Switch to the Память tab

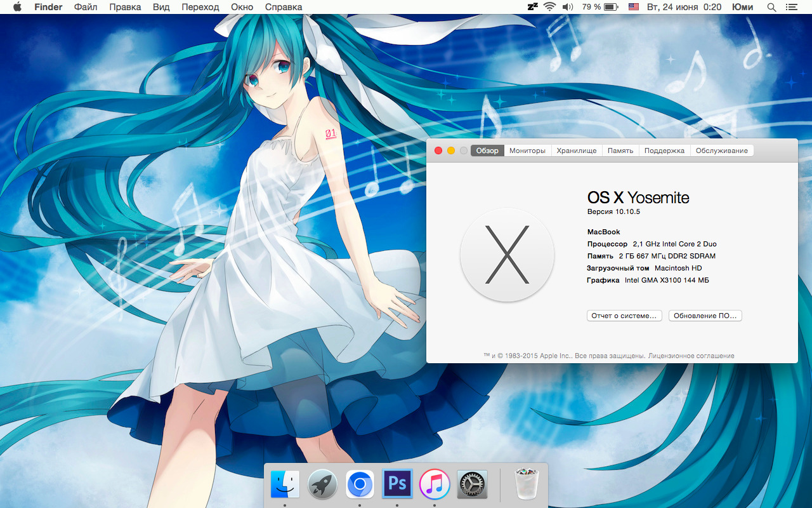pyautogui.click(x=620, y=150)
